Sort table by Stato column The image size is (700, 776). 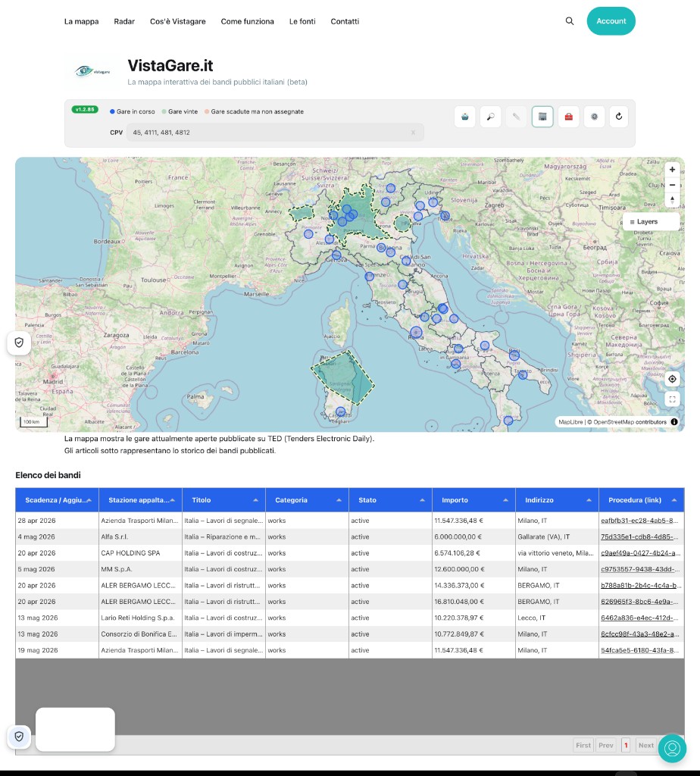pos(390,500)
